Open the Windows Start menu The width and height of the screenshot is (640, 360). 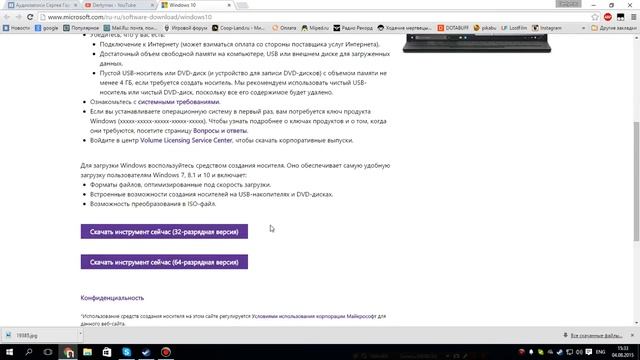9,352
